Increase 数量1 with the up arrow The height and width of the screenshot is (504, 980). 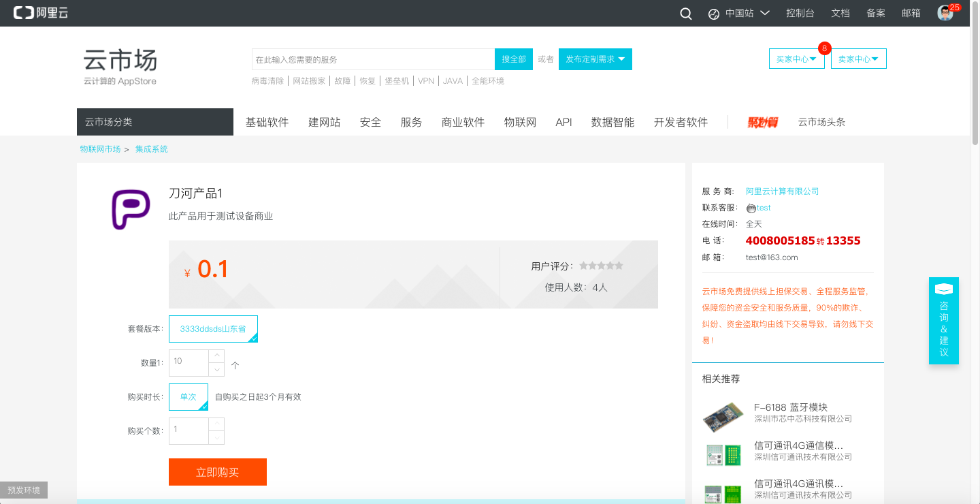click(216, 356)
